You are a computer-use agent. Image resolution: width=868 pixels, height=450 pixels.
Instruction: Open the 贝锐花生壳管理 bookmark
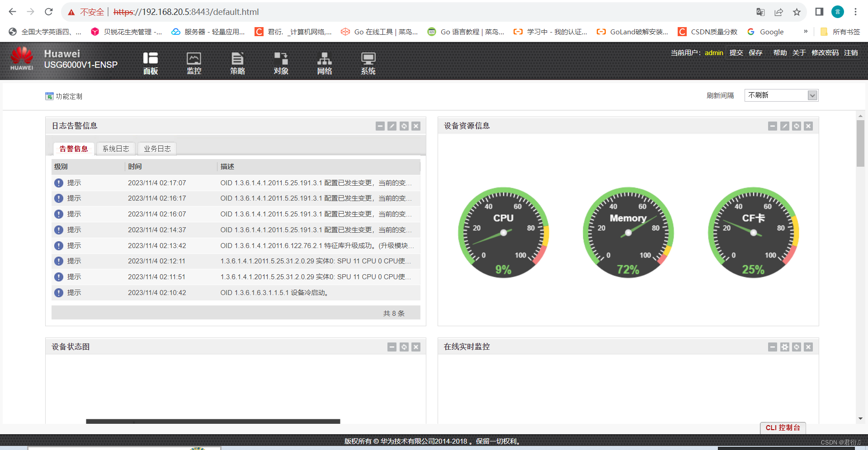[x=126, y=32]
